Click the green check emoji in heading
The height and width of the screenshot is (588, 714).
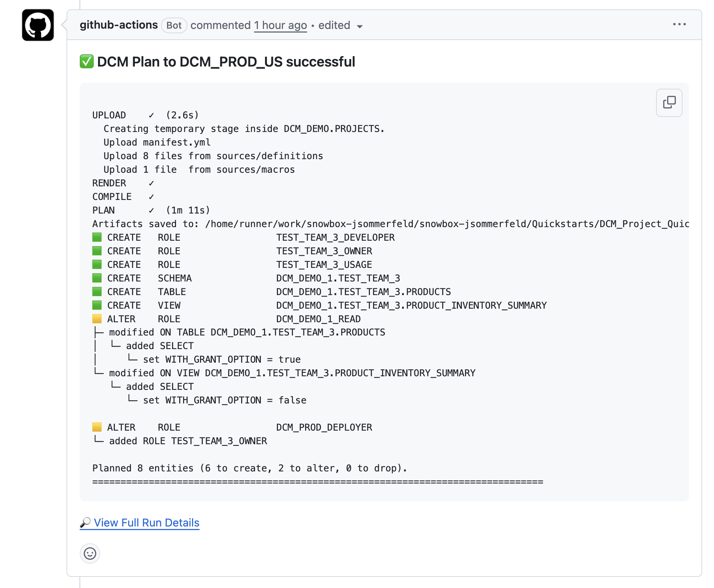(x=87, y=62)
